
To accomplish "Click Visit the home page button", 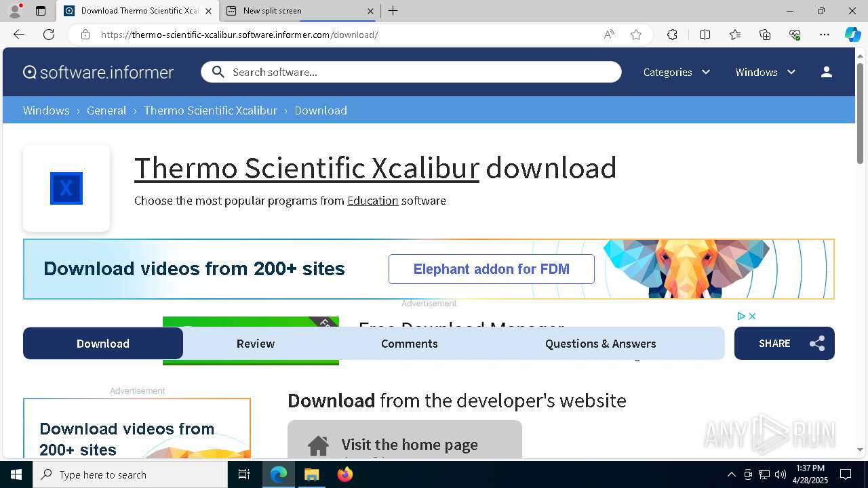I will (405, 441).
